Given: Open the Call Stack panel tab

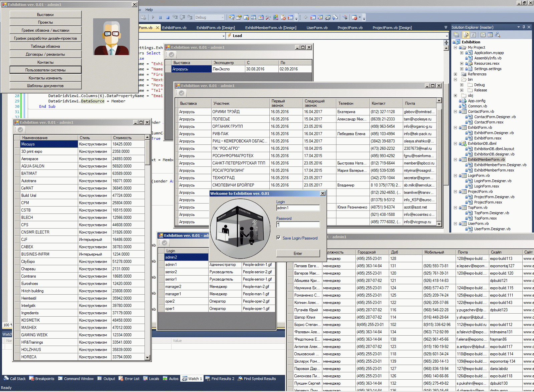Looking at the screenshot, I should pos(15,379).
